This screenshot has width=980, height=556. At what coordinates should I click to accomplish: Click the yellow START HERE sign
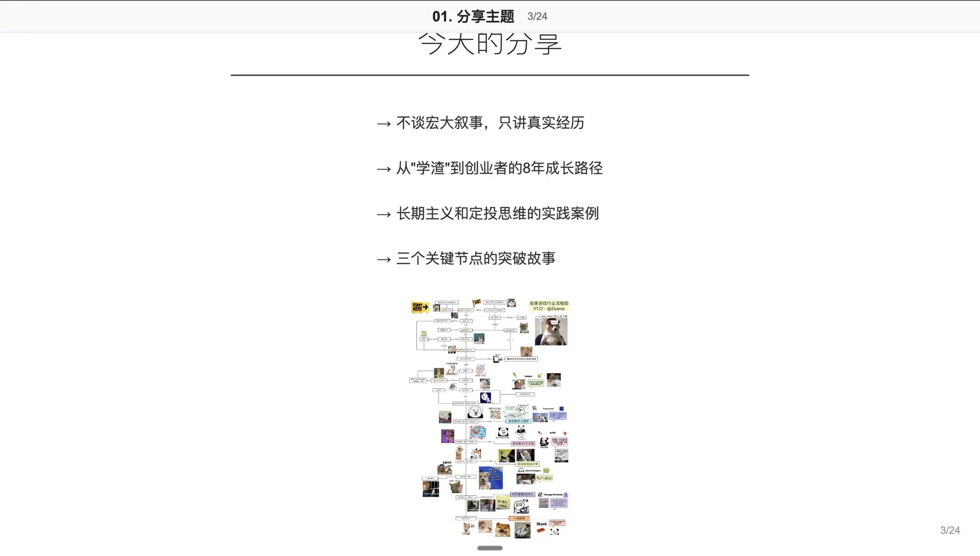pyautogui.click(x=420, y=307)
